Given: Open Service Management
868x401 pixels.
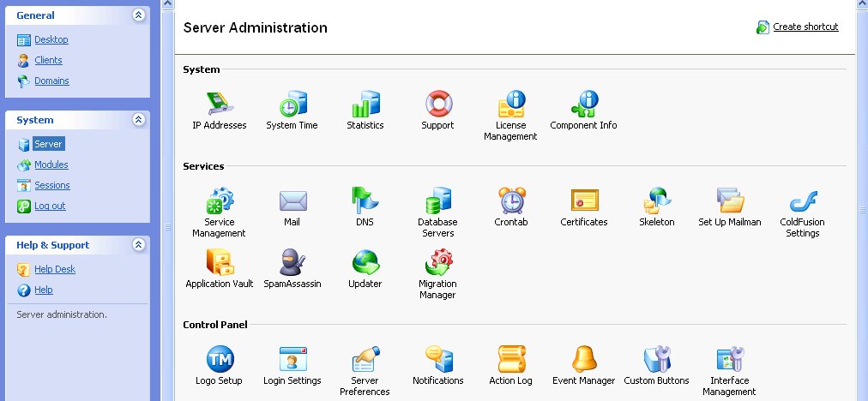Looking at the screenshot, I should click(x=219, y=201).
